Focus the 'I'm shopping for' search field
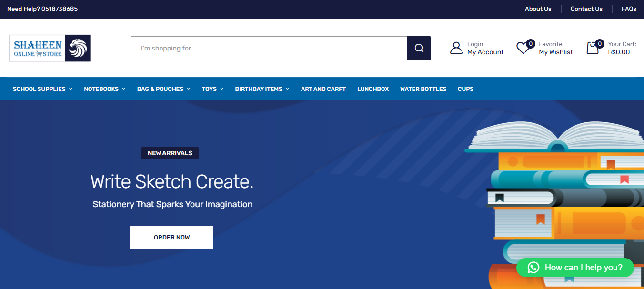644x289 pixels. [269, 48]
